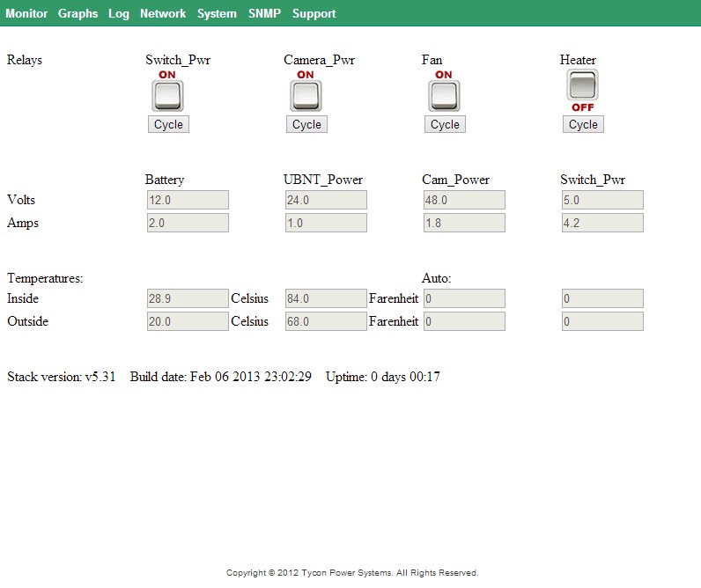Select the Outside Farenheit temperature field
This screenshot has height=588, width=701.
coord(326,321)
